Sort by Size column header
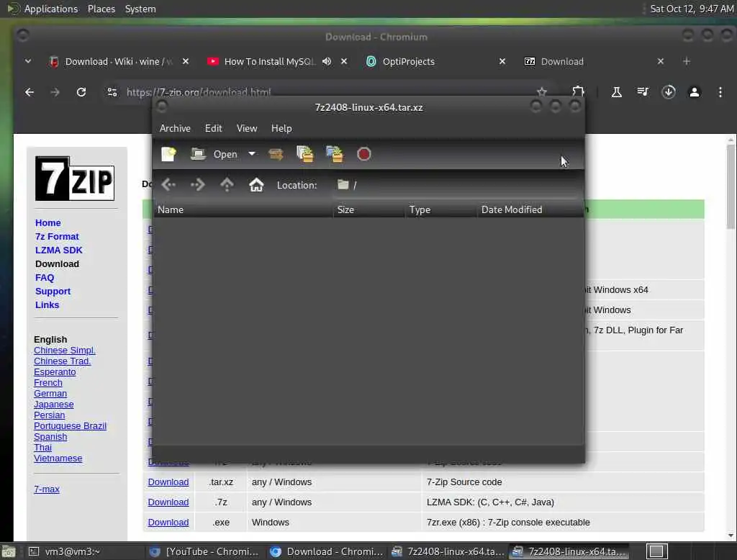737x560 pixels. (x=369, y=209)
